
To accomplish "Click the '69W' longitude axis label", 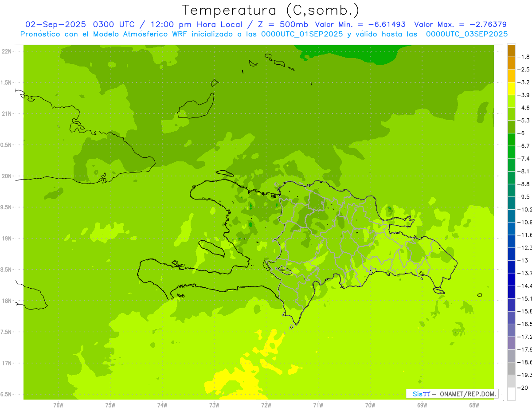I will coord(422,405).
